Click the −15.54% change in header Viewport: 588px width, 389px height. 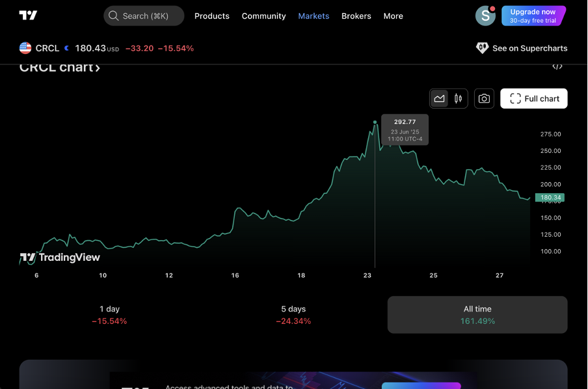coord(176,48)
